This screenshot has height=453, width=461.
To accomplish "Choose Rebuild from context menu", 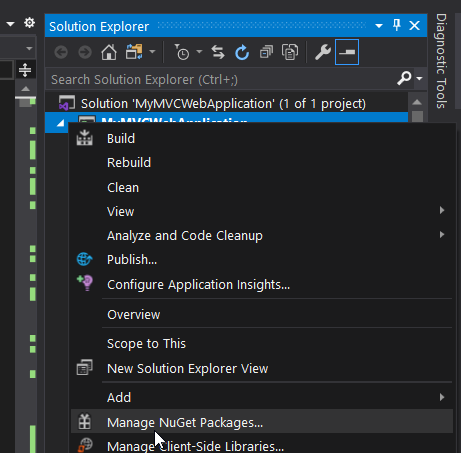I will coord(262,163).
